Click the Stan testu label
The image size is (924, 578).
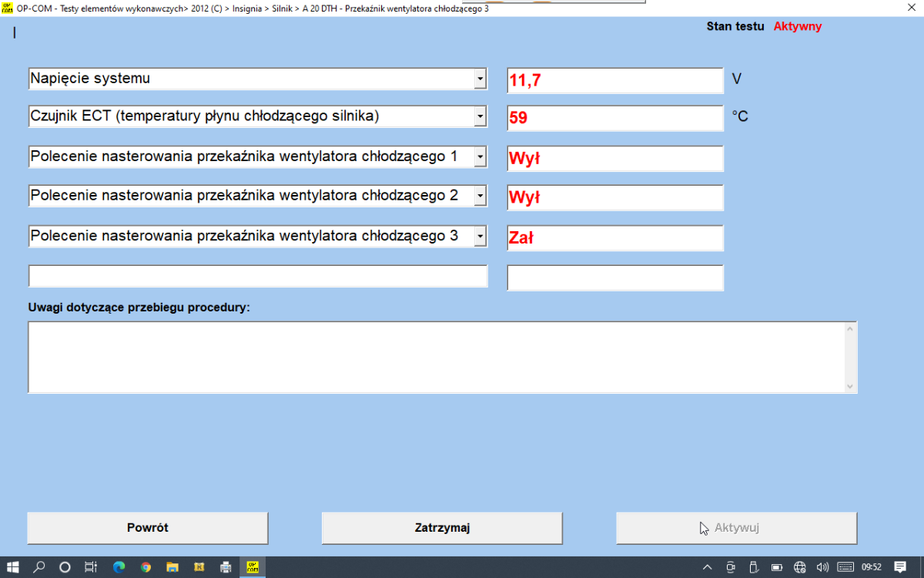[x=735, y=26]
